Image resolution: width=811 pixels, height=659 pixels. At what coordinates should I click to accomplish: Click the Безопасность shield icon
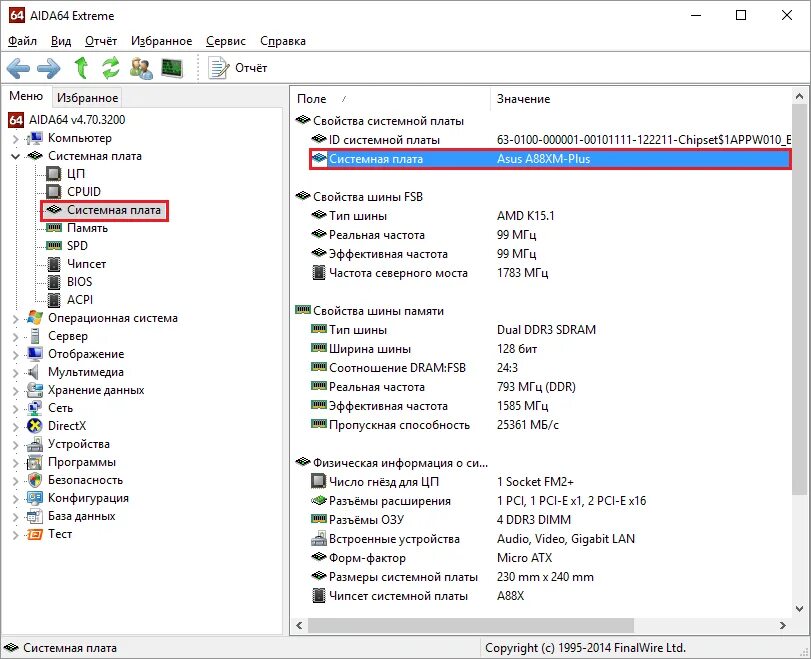pos(35,480)
